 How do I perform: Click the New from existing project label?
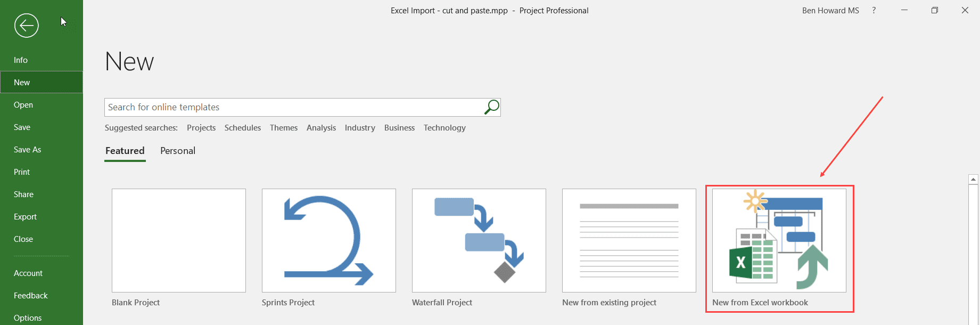[609, 302]
